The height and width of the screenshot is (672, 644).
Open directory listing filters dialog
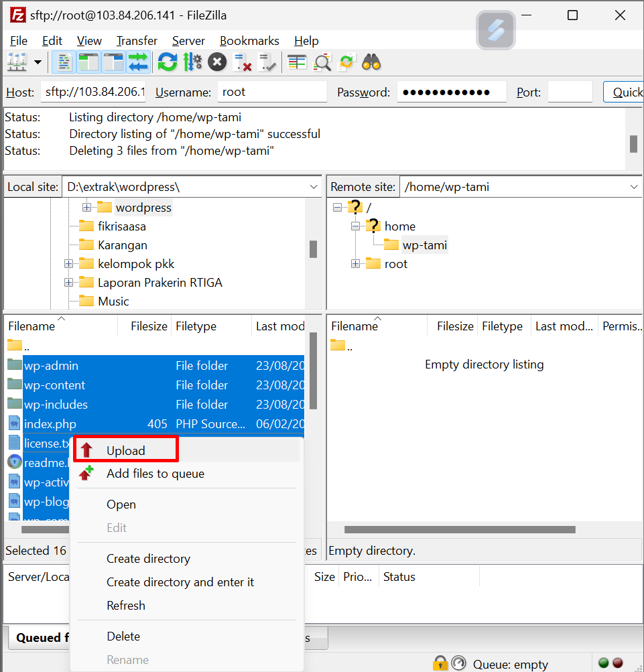click(297, 62)
